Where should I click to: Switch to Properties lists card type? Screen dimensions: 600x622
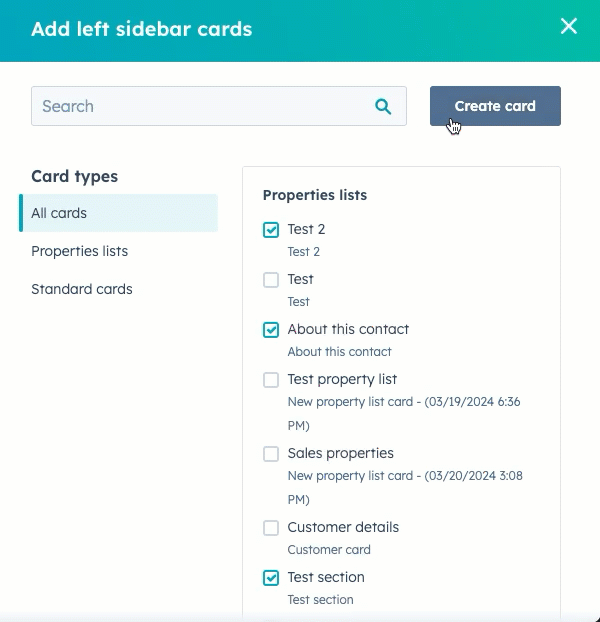click(79, 251)
